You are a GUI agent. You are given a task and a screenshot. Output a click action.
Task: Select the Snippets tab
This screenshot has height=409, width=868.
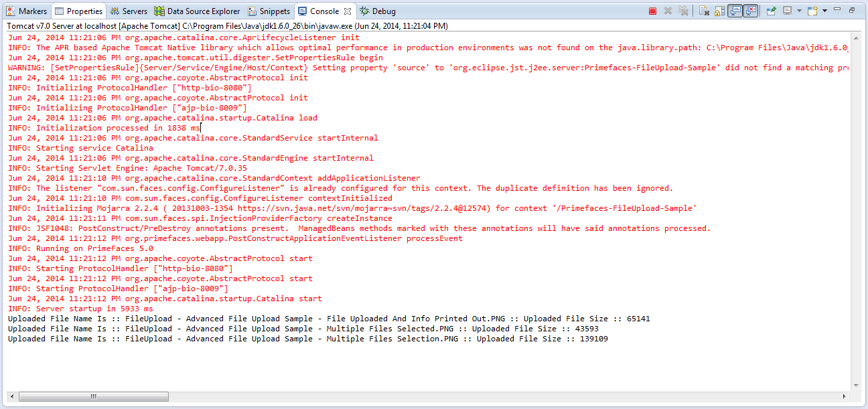[x=269, y=11]
